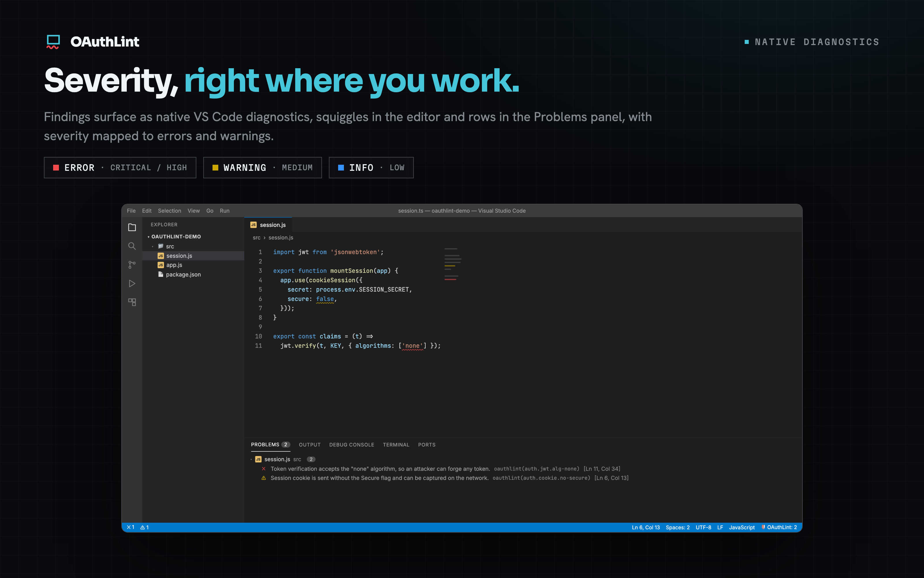
Task: Open the Explorer view in activity bar
Action: click(x=132, y=227)
